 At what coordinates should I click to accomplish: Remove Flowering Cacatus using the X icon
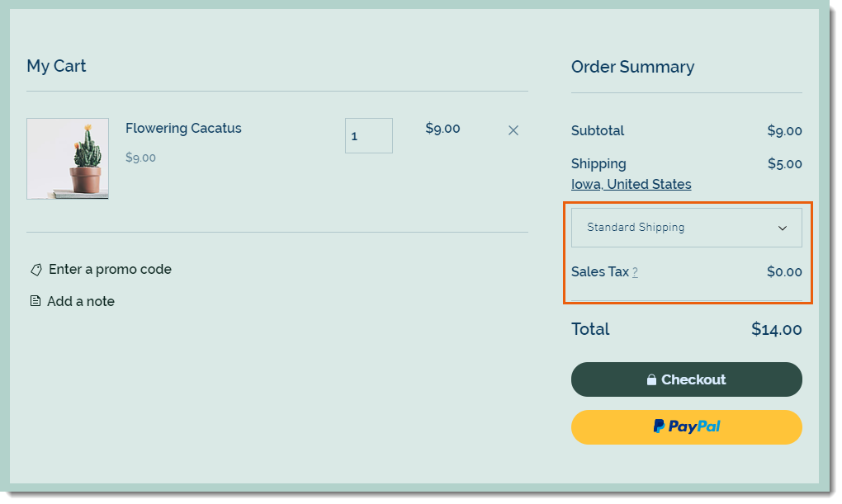[x=513, y=130]
